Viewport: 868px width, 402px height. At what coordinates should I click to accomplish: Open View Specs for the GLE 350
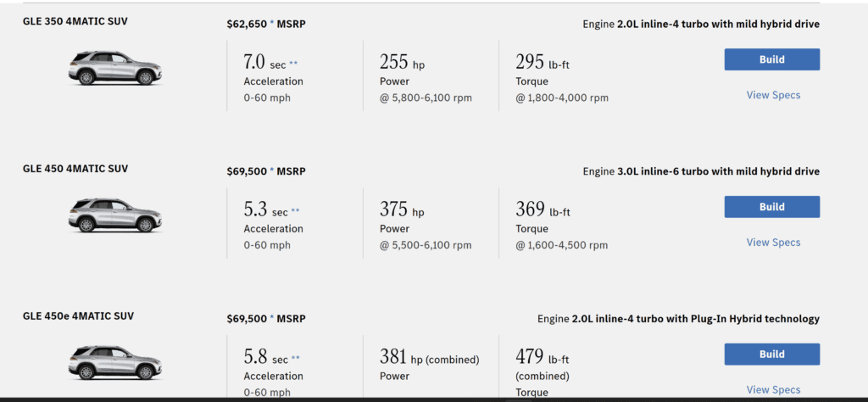(x=773, y=95)
